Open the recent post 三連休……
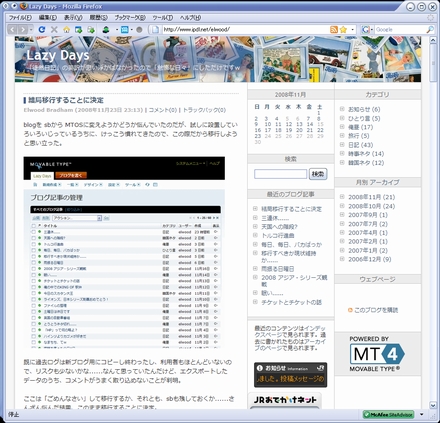 pyautogui.click(x=275, y=218)
